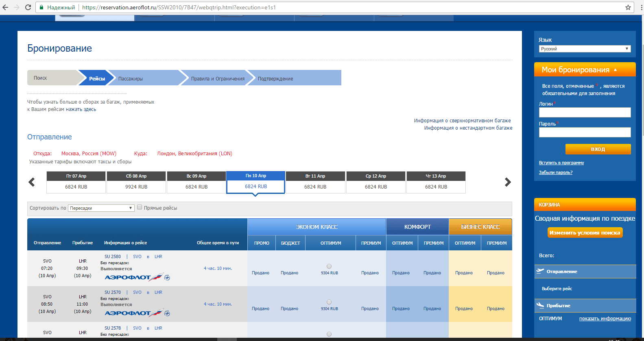The width and height of the screenshot is (644, 341).
Task: Open the Сортировать по dropdown
Action: tap(101, 208)
